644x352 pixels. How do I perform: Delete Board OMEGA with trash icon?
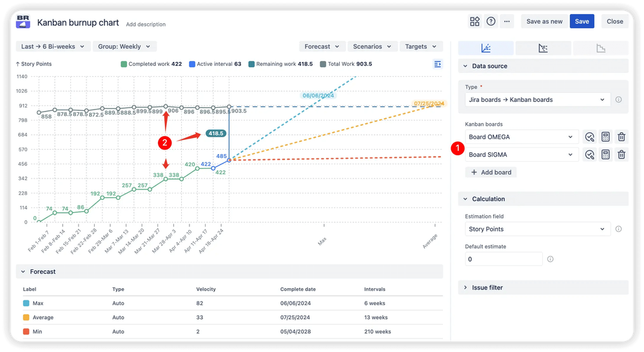coord(621,137)
